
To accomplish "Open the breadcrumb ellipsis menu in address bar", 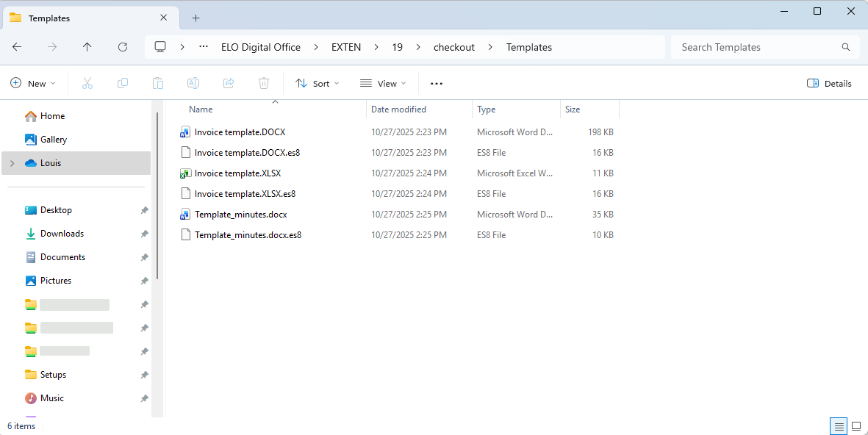I will (x=204, y=46).
